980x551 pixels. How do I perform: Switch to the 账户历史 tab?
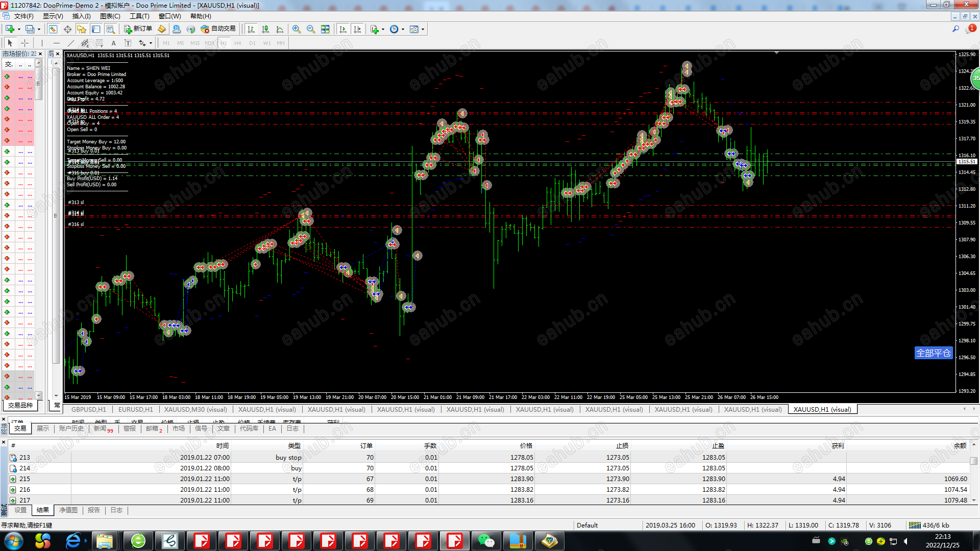pyautogui.click(x=71, y=429)
